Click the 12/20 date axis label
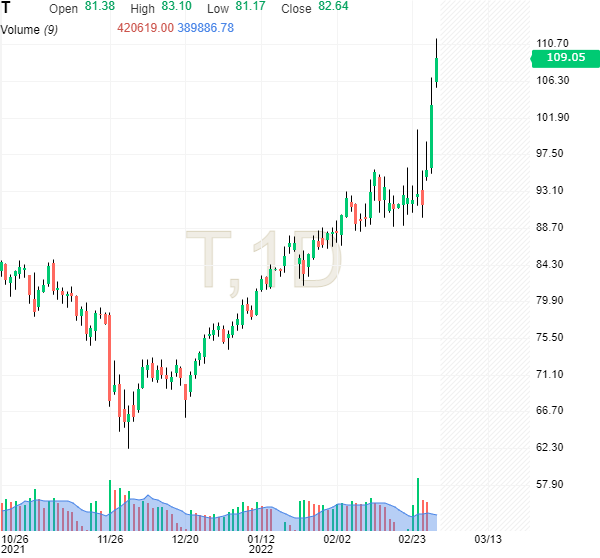The image size is (600, 558). [185, 540]
